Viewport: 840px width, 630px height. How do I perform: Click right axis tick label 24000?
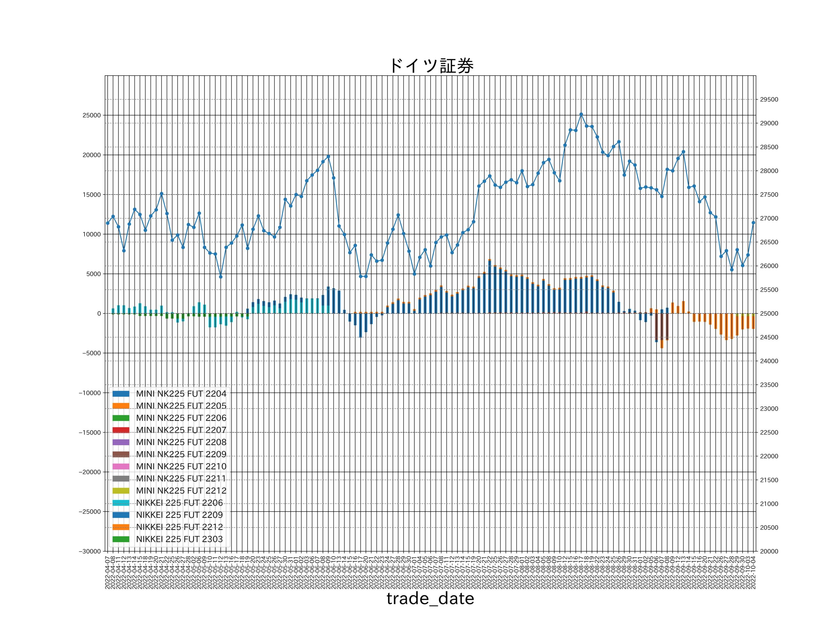[x=769, y=361]
